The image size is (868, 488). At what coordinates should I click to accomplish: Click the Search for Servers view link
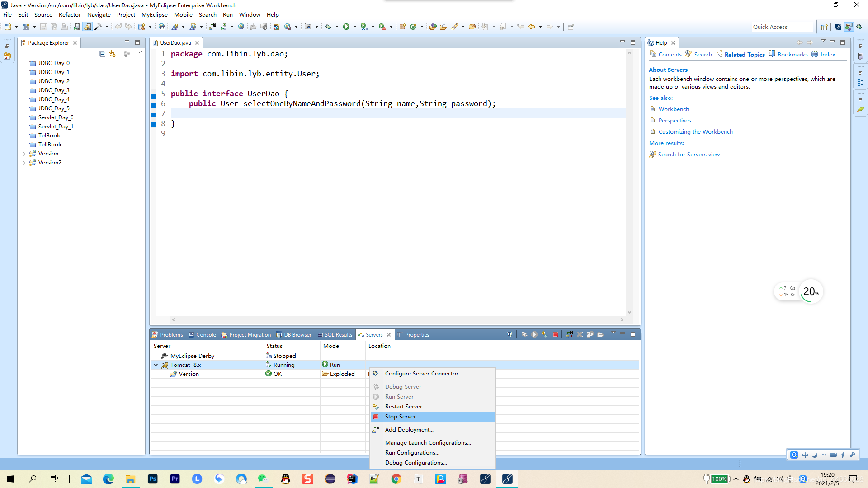click(x=689, y=155)
